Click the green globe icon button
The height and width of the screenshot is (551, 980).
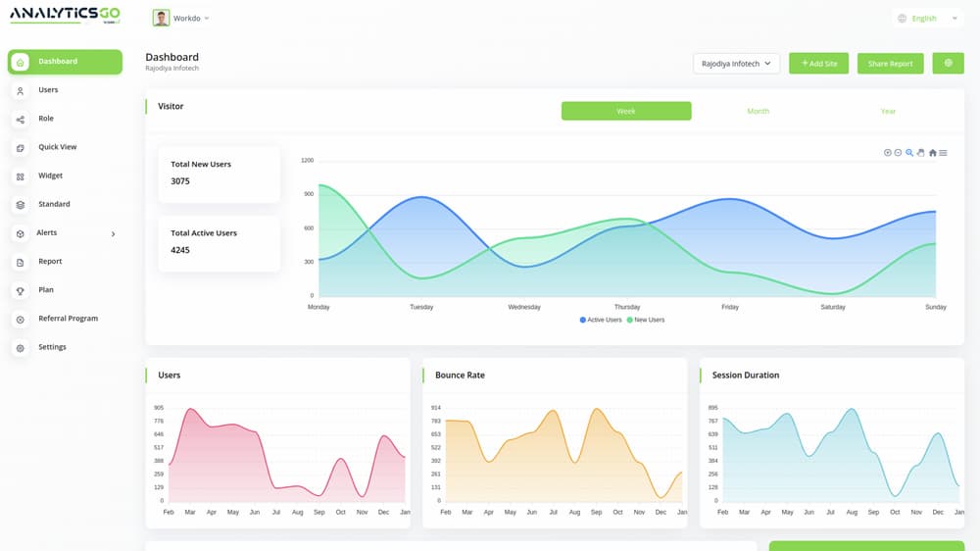(x=948, y=63)
